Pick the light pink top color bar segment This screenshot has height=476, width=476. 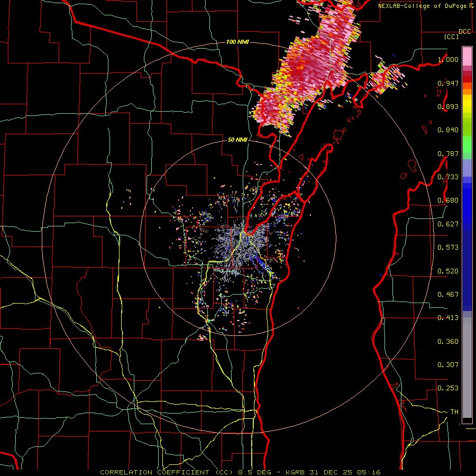coord(467,56)
